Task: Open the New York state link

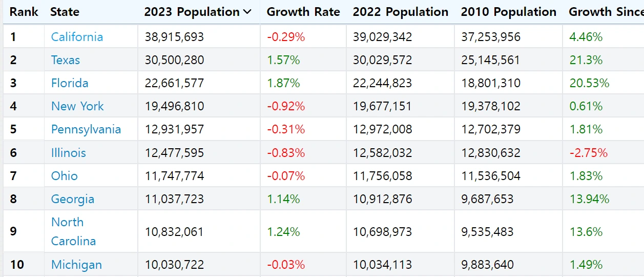Action: pos(77,106)
